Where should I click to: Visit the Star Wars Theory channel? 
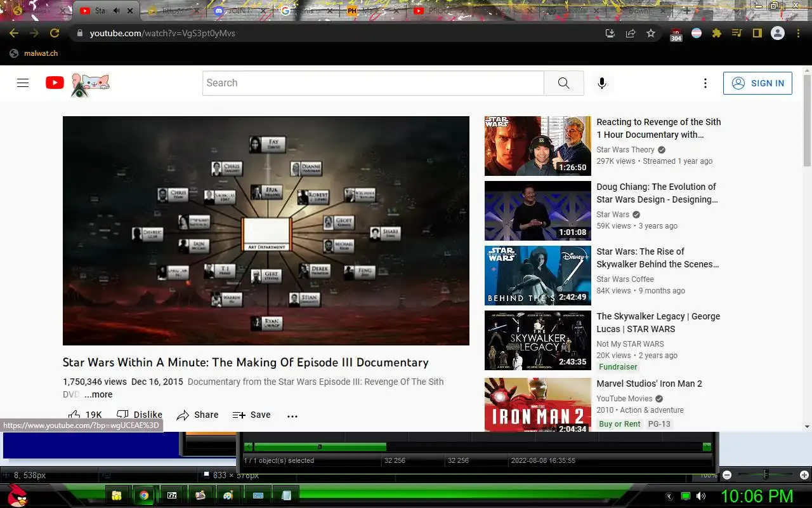pyautogui.click(x=625, y=150)
